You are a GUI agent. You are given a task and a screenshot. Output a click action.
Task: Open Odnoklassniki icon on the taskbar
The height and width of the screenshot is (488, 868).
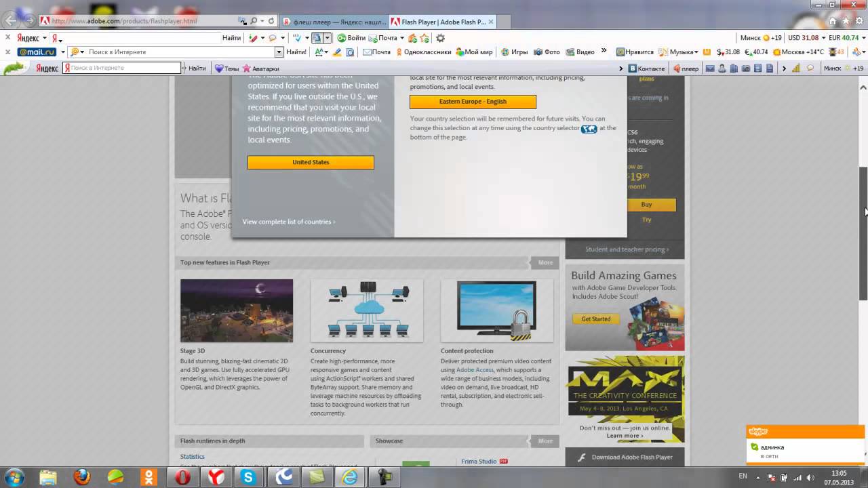click(x=149, y=477)
